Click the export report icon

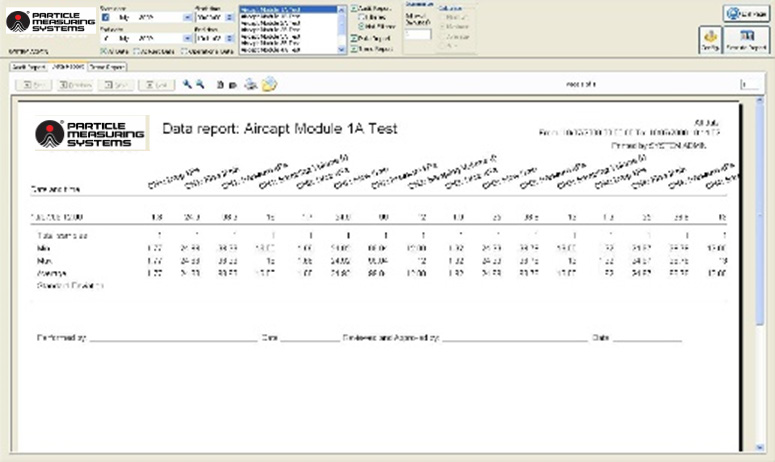coord(268,85)
